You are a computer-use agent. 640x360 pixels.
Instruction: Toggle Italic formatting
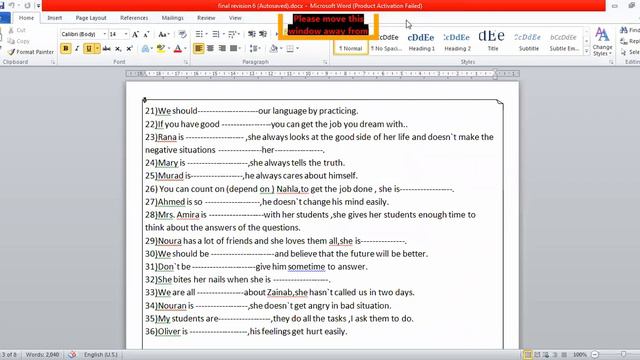click(x=77, y=49)
